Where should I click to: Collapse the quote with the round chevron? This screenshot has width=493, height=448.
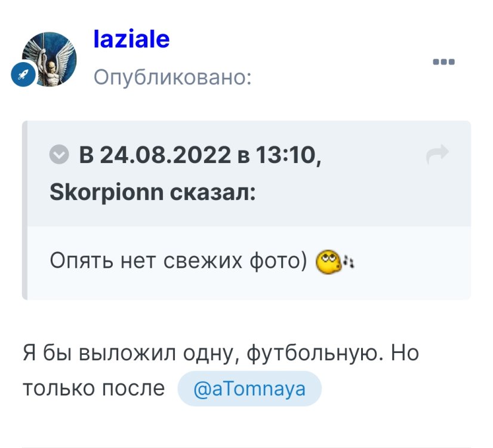[x=58, y=156]
